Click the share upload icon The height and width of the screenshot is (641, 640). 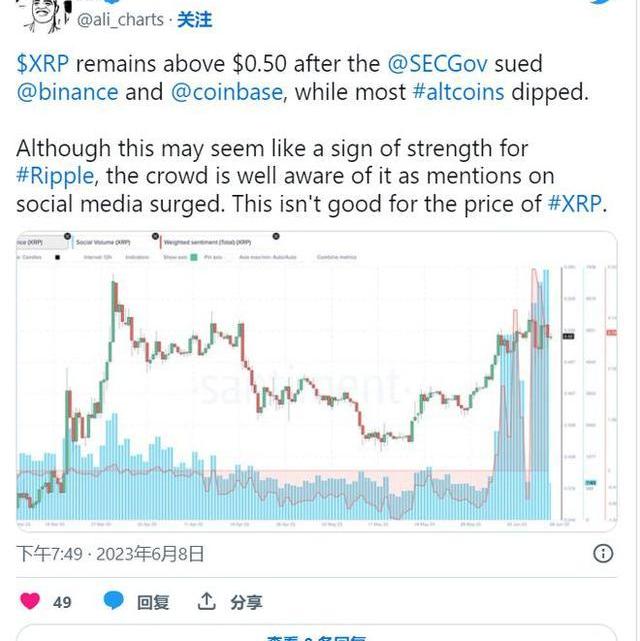point(207,601)
